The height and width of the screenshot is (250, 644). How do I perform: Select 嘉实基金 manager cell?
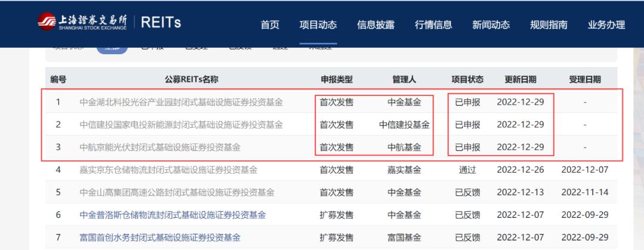(404, 170)
